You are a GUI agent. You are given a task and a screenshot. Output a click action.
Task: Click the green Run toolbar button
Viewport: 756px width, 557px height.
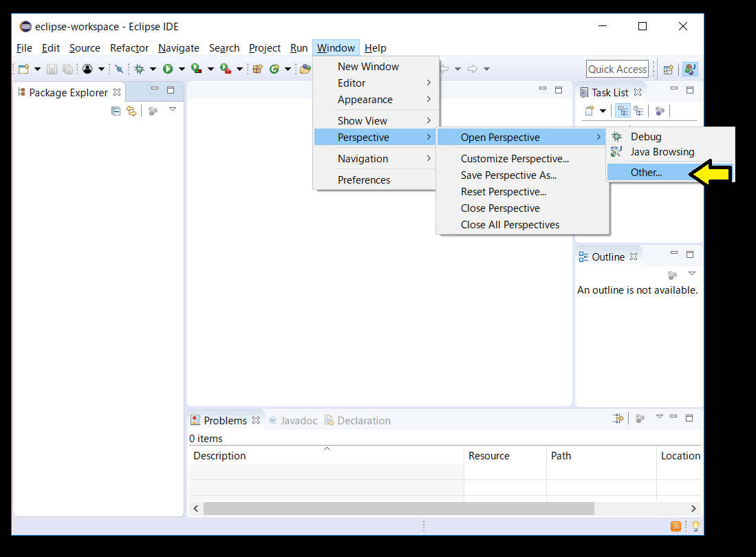[x=168, y=69]
